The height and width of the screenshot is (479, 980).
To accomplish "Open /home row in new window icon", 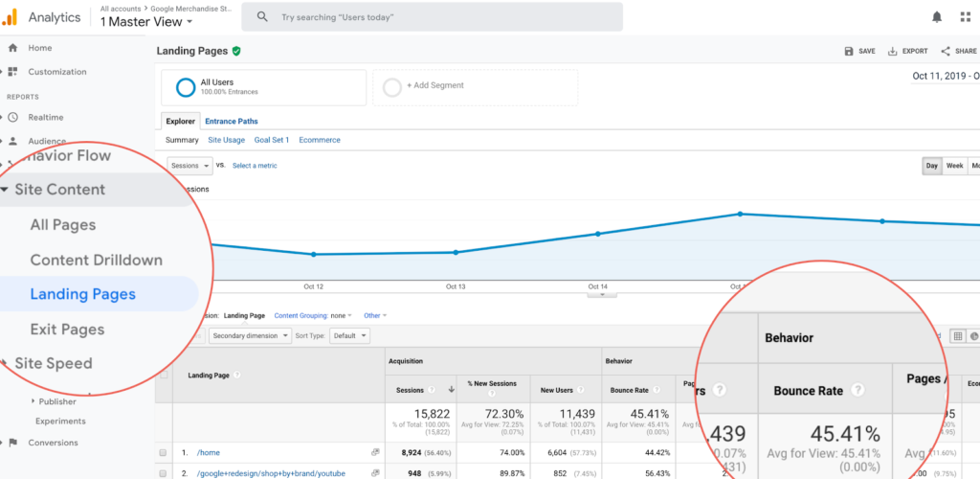I will tap(375, 453).
